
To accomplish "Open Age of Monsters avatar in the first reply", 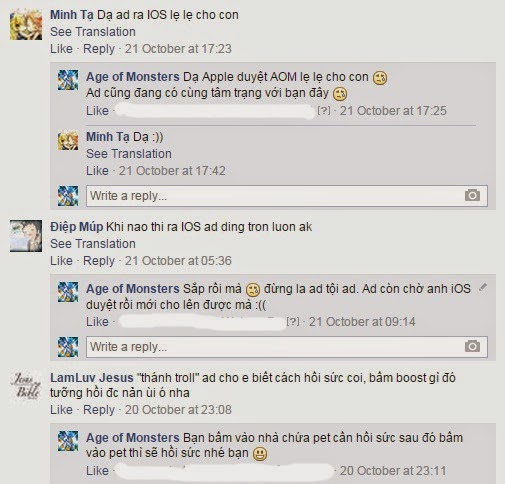I will [x=68, y=80].
